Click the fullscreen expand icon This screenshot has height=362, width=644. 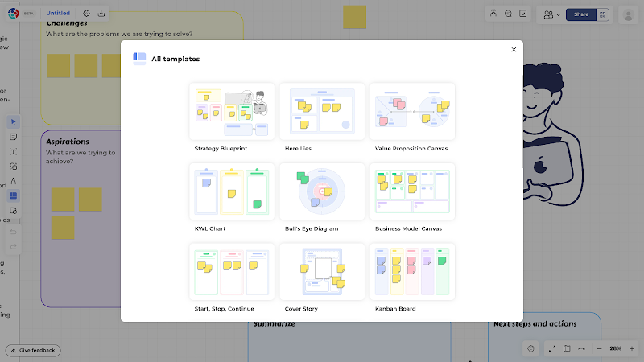(x=552, y=348)
